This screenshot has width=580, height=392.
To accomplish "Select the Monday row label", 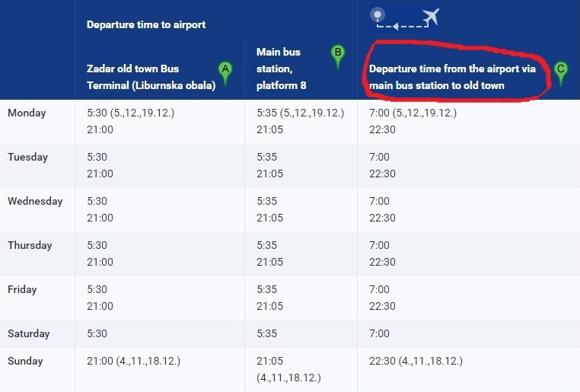I will point(27,113).
